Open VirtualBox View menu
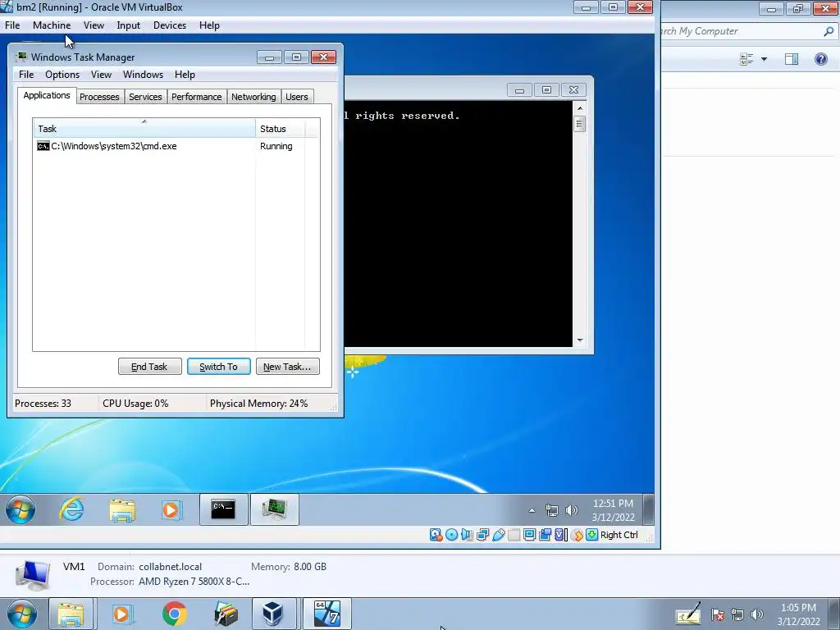This screenshot has height=630, width=840. point(94,25)
